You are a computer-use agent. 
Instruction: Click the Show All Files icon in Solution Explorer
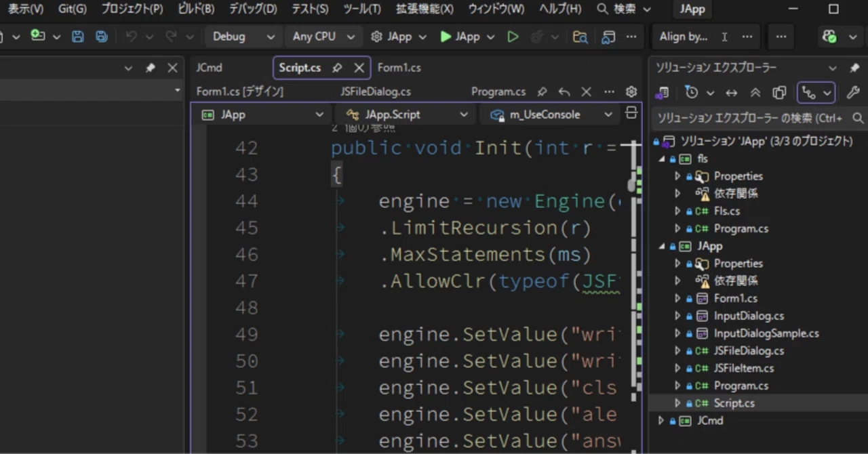click(780, 93)
